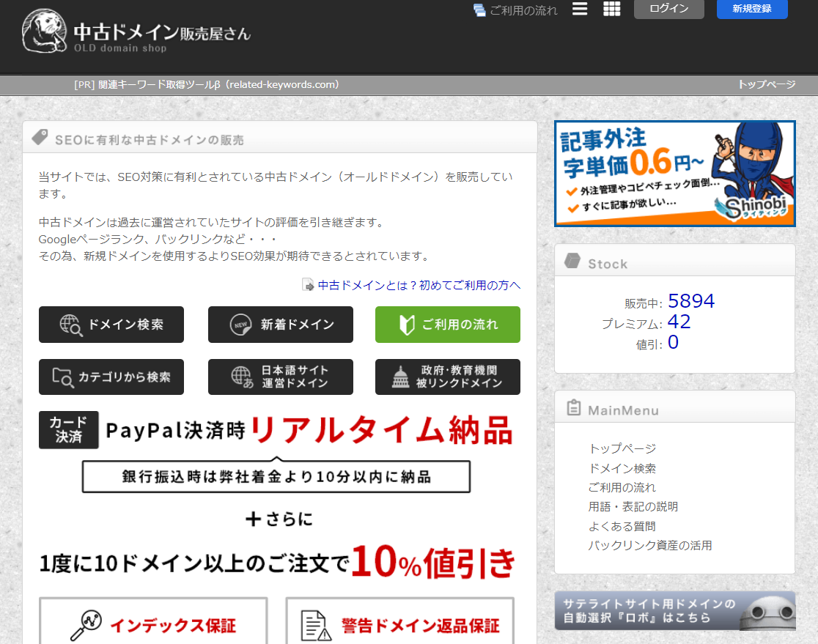818x644 pixels.
Task: Click the ログイン button
Action: pos(668,9)
